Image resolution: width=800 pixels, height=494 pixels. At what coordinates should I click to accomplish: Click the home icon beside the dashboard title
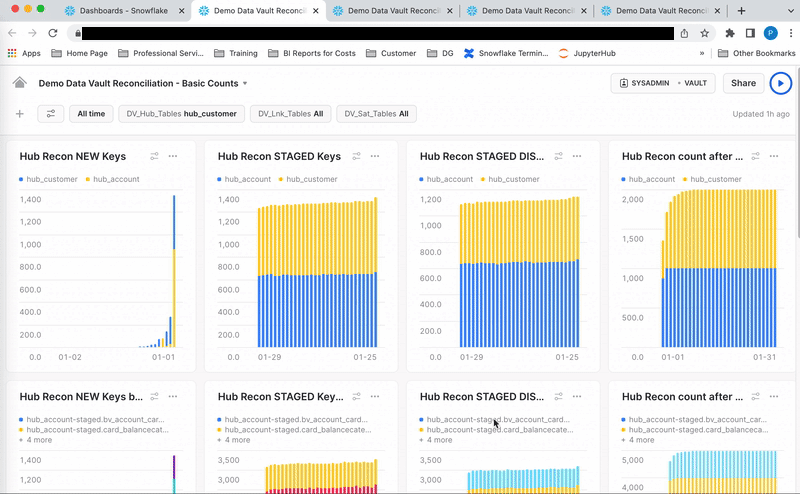19,83
